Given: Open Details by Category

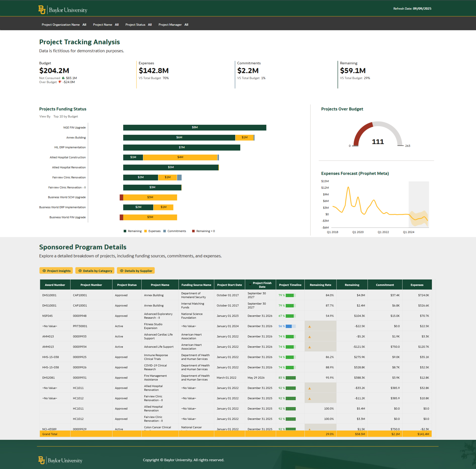Looking at the screenshot, I should click(95, 271).
